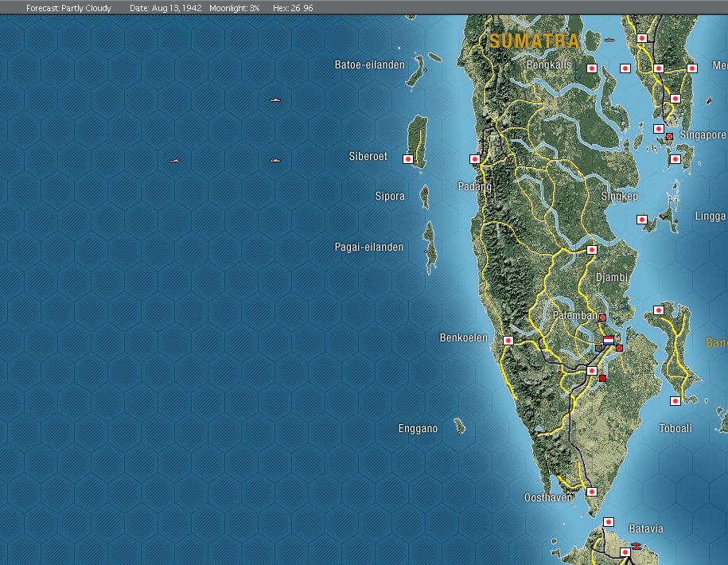
Task: Click the Pagai-eilanden map label
Action: (369, 247)
